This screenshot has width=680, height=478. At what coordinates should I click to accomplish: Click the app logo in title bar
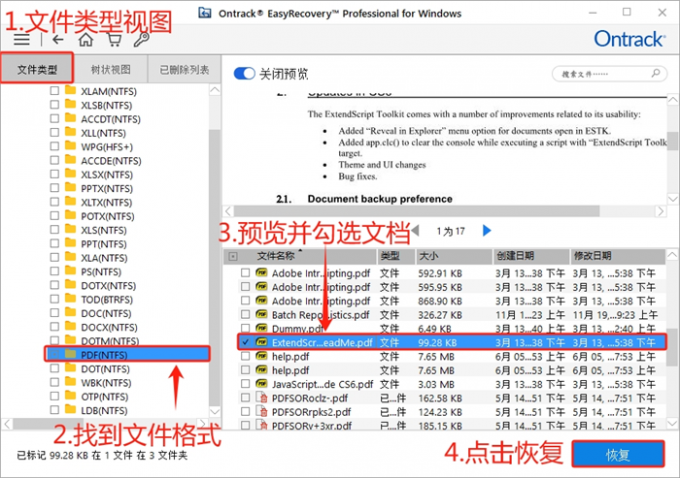[205, 13]
